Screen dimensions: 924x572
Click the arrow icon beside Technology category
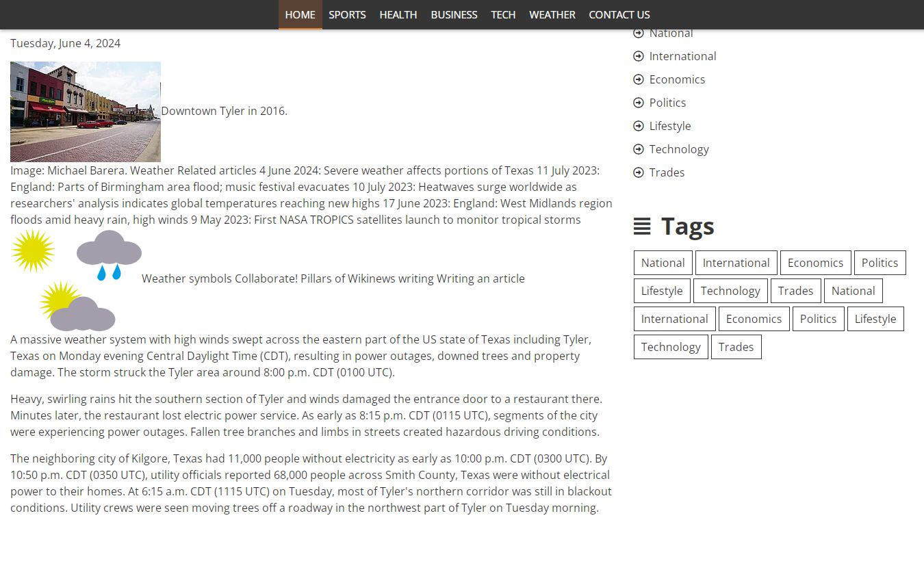[x=639, y=149]
